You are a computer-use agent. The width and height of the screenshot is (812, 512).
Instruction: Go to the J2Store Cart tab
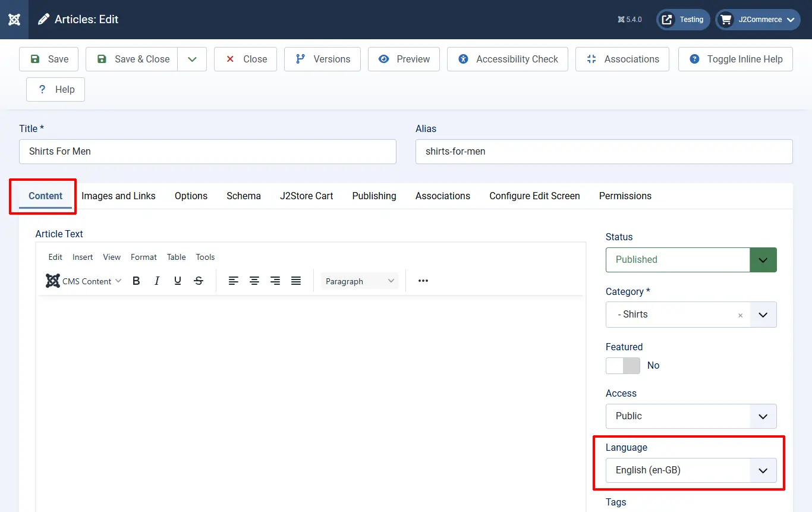point(307,196)
